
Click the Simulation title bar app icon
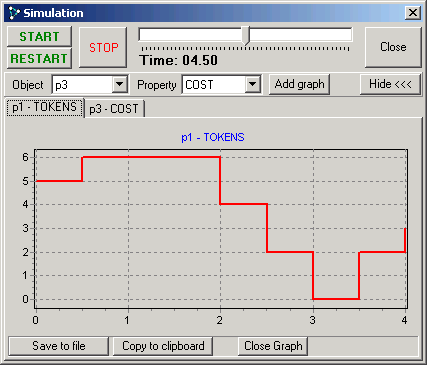(14, 13)
